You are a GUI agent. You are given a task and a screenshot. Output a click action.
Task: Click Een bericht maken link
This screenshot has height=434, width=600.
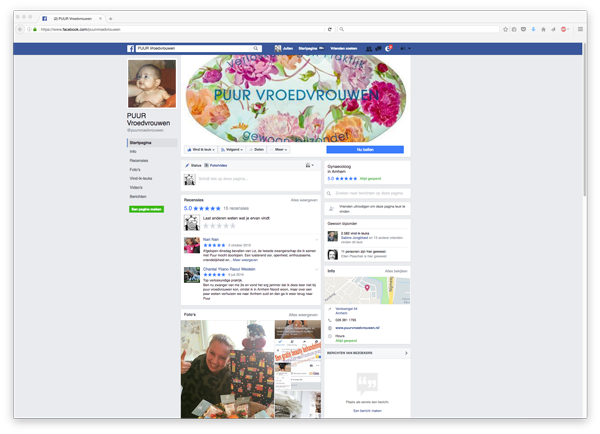(x=367, y=411)
